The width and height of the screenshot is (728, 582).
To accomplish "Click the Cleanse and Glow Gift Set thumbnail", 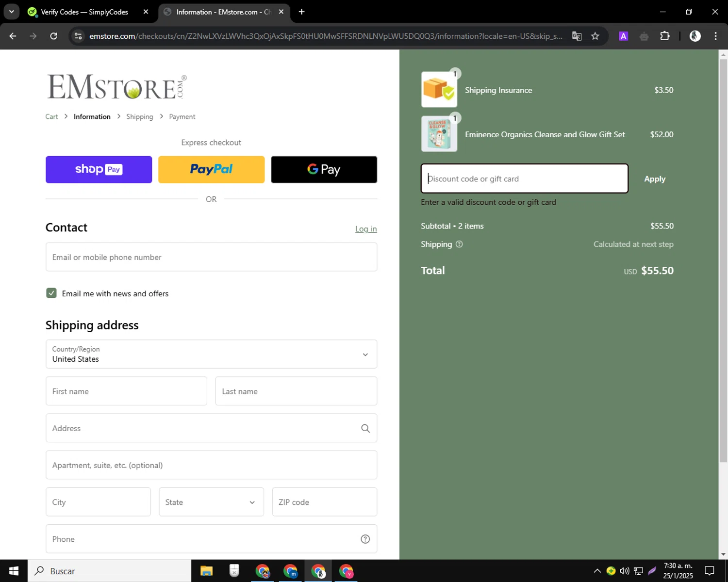I will click(439, 134).
